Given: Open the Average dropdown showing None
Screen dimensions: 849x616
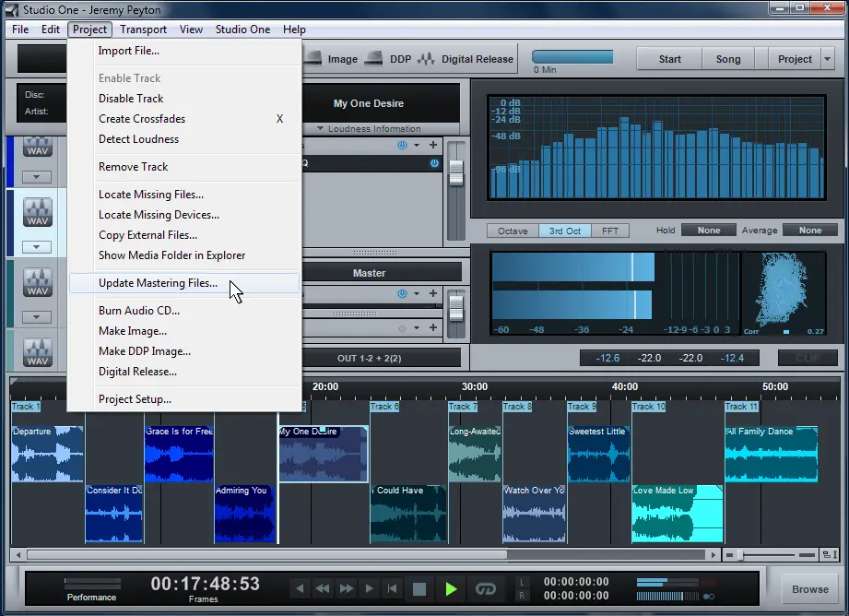Looking at the screenshot, I should point(810,231).
